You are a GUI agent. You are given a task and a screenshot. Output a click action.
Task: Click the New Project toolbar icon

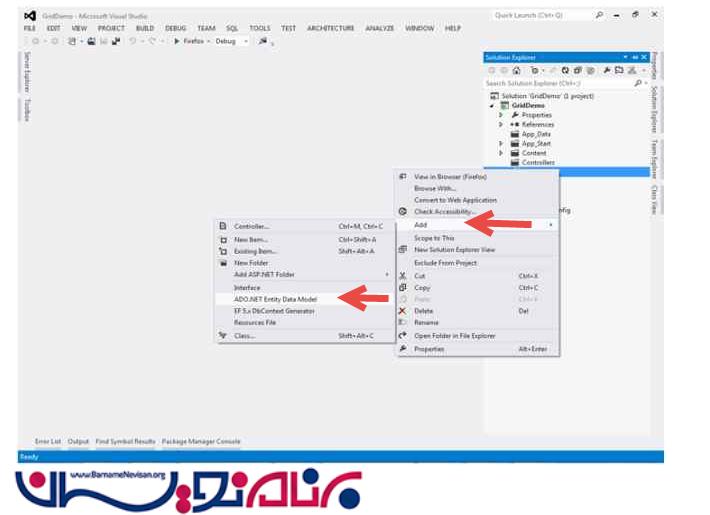(x=72, y=41)
